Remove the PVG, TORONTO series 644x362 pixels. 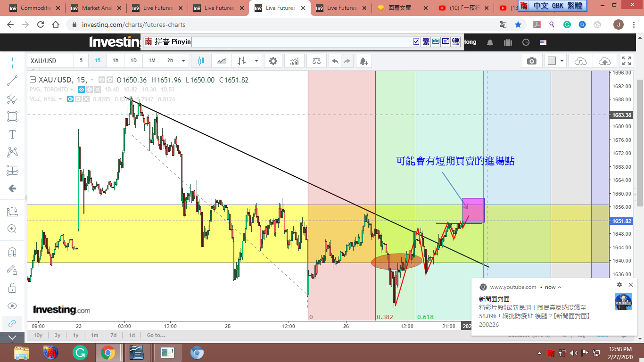(98, 90)
